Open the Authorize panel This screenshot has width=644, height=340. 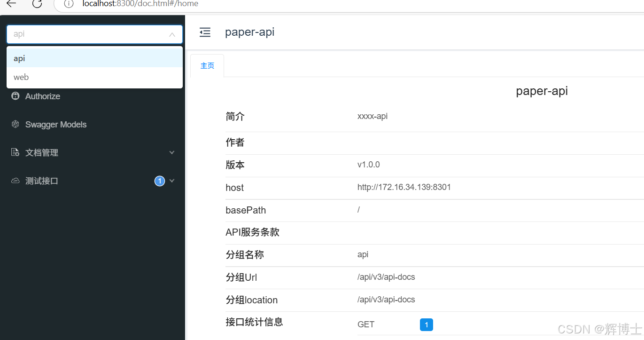[x=42, y=96]
